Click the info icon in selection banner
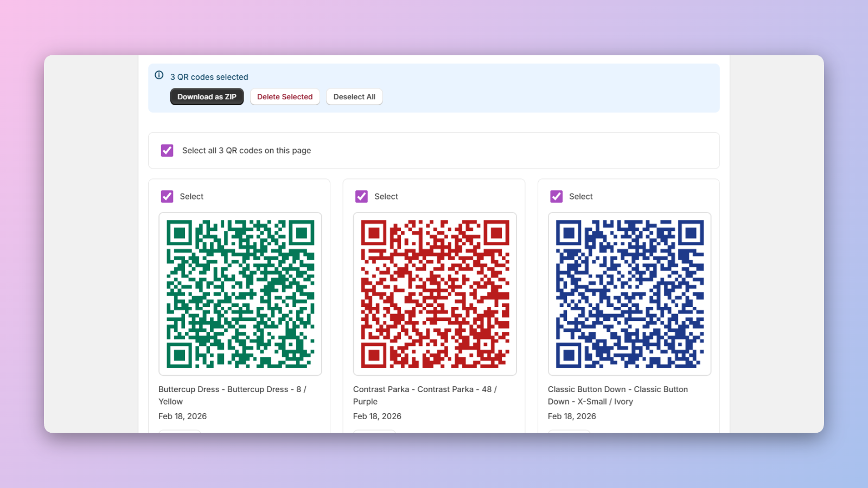Viewport: 868px width, 488px height. pos(159,75)
